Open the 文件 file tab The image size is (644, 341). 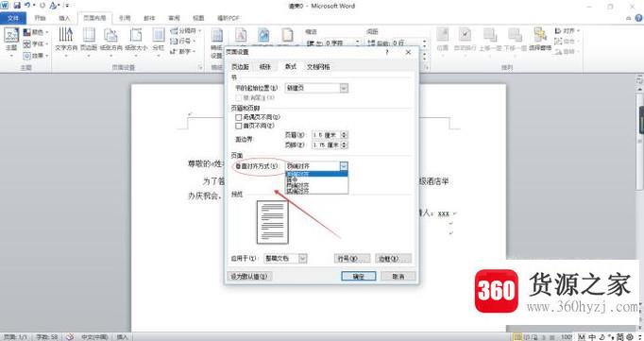(x=13, y=18)
